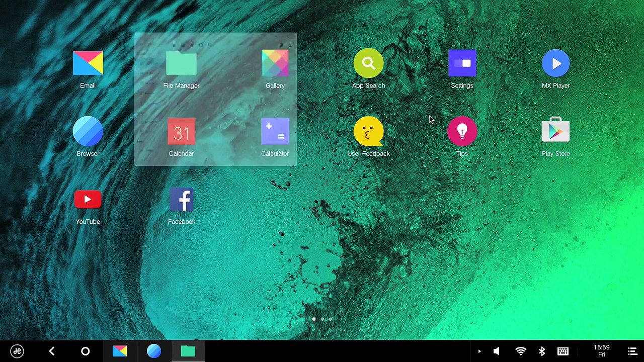Expand the hidden system tray icons

[479, 351]
